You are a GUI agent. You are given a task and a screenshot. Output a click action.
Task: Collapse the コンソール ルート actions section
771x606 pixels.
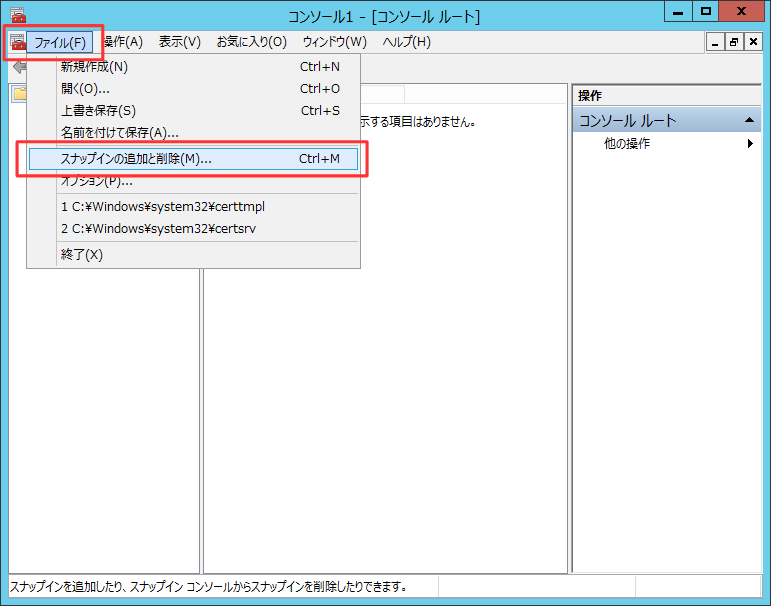(749, 120)
